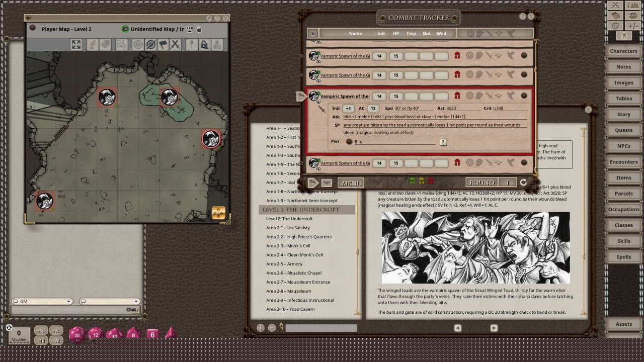Click the red helmet on active Vampiric Spawn
644x362 pixels.
tap(457, 96)
